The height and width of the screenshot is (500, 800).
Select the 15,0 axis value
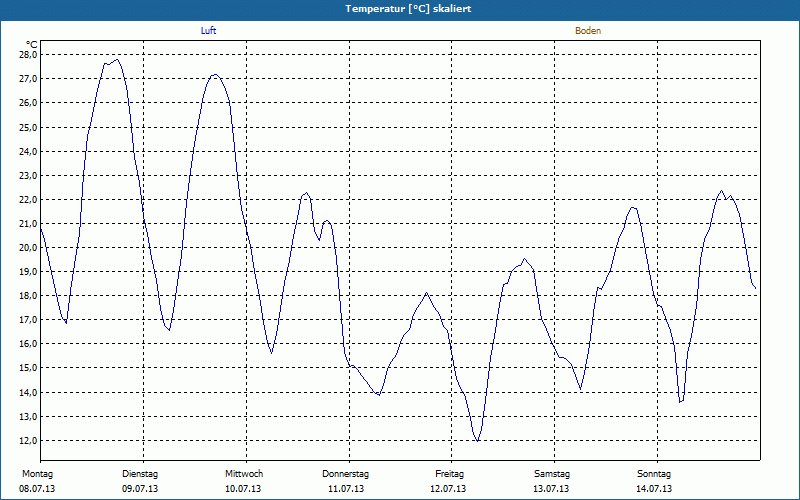(x=28, y=368)
